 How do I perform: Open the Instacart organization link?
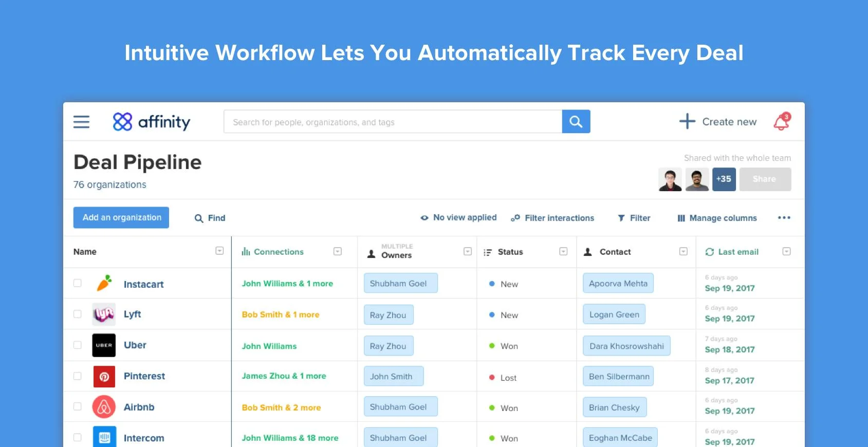144,284
